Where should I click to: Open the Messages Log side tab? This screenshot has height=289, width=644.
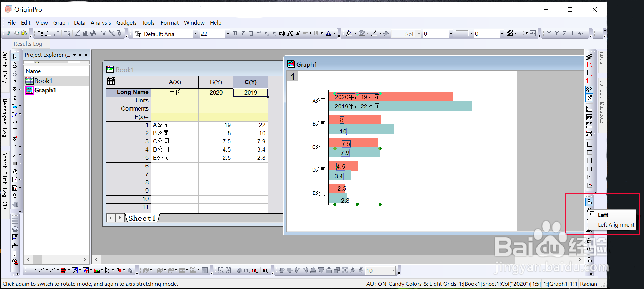point(5,118)
